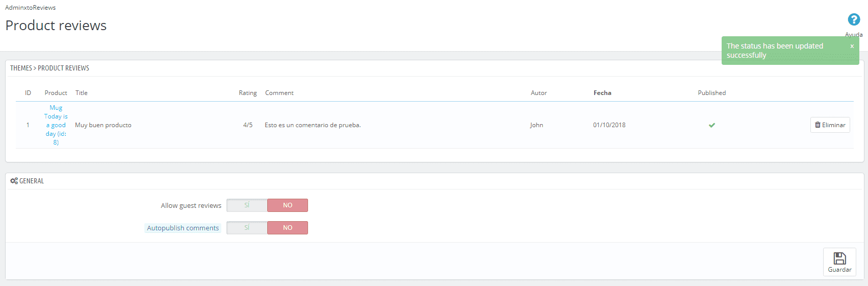Select the comment Esto es un comentario de prueba
The image size is (868, 286).
tap(313, 125)
